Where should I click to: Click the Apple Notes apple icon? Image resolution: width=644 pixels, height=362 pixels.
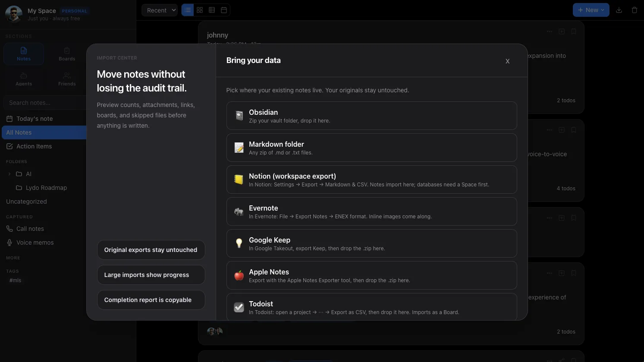coord(239,275)
